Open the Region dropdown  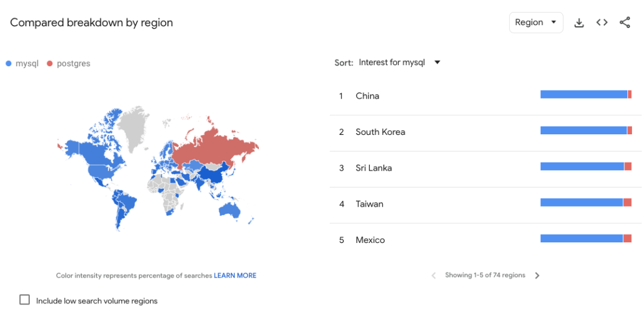coord(535,23)
